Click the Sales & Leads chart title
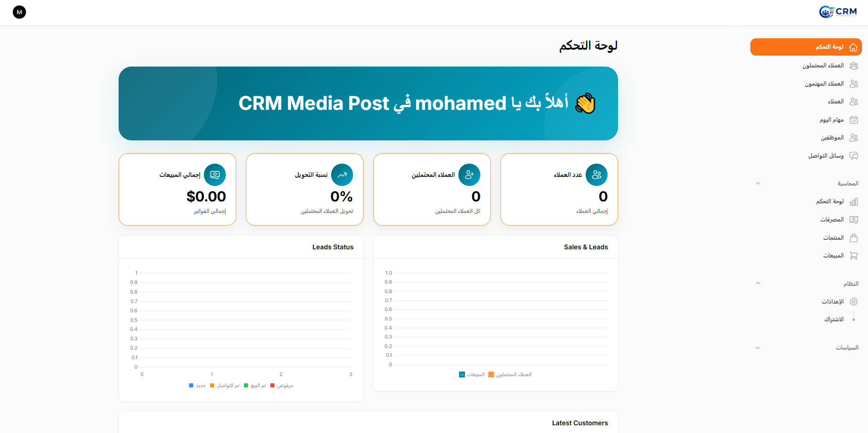This screenshot has height=433, width=868. click(x=586, y=247)
